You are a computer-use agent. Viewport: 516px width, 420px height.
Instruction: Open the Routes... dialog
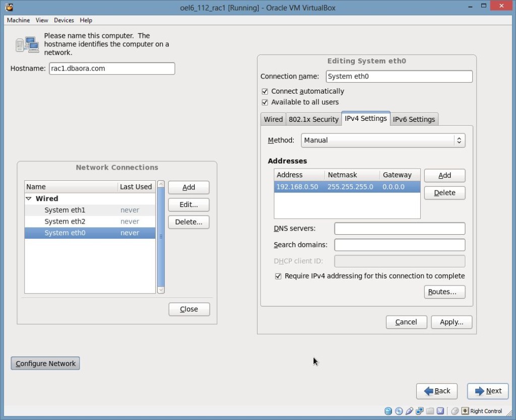pos(444,292)
